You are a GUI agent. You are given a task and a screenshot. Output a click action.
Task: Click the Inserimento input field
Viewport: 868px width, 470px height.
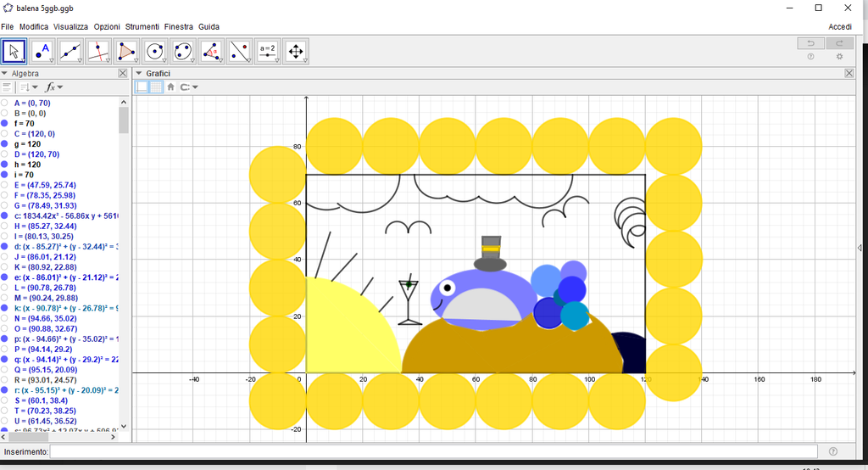(x=432, y=451)
